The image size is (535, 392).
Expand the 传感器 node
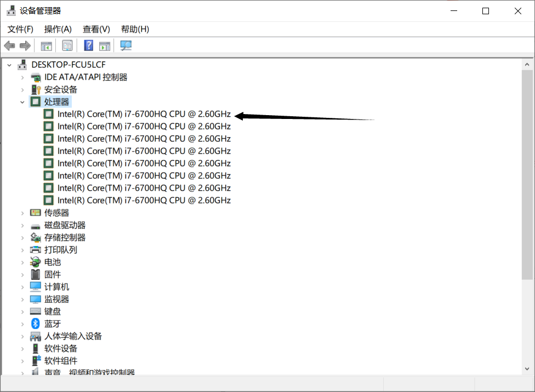point(22,213)
